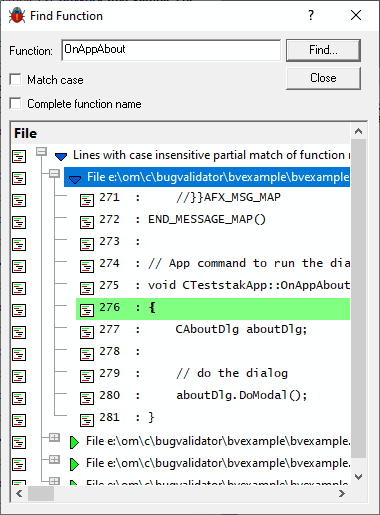The width and height of the screenshot is (380, 515).
Task: Close the Find Function dialog window
Action: point(356,15)
